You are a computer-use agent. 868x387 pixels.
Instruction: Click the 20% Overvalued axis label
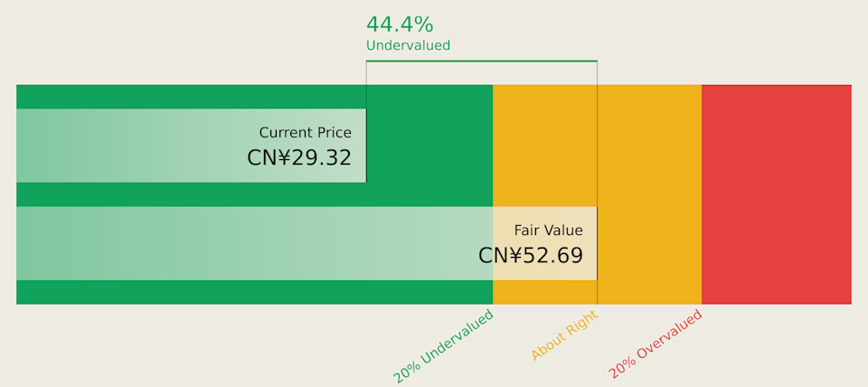coord(656,344)
